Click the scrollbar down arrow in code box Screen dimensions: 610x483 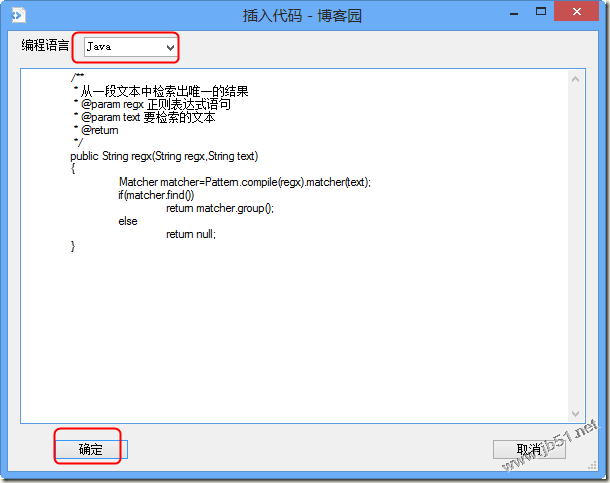[576, 413]
